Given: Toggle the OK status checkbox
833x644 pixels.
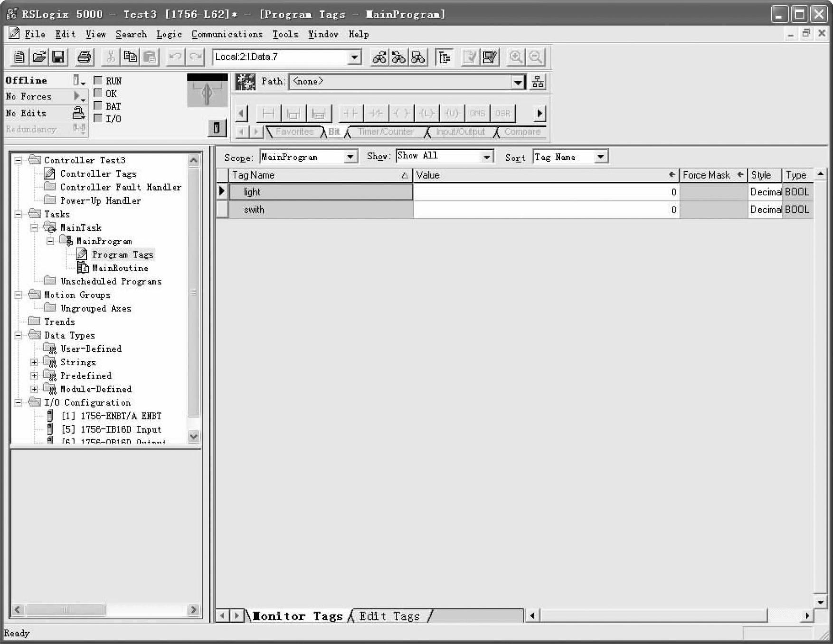Looking at the screenshot, I should point(98,93).
